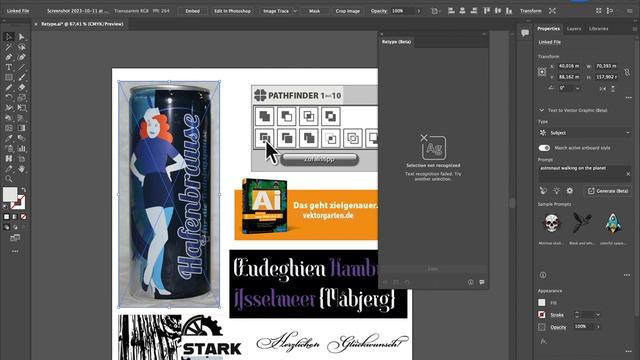Select the Zoom magnifier tool
640x360 pixels.
tap(9, 179)
